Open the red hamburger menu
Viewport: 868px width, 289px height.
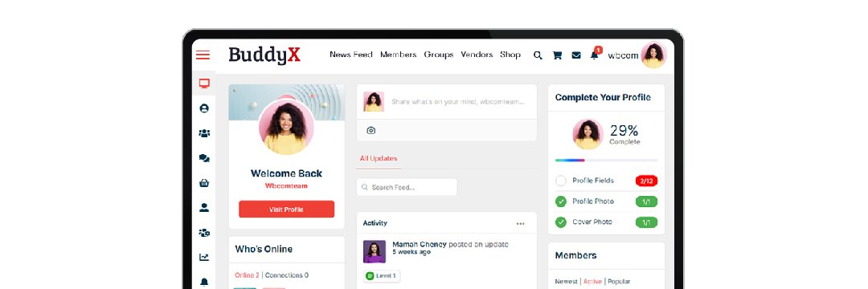click(x=203, y=55)
